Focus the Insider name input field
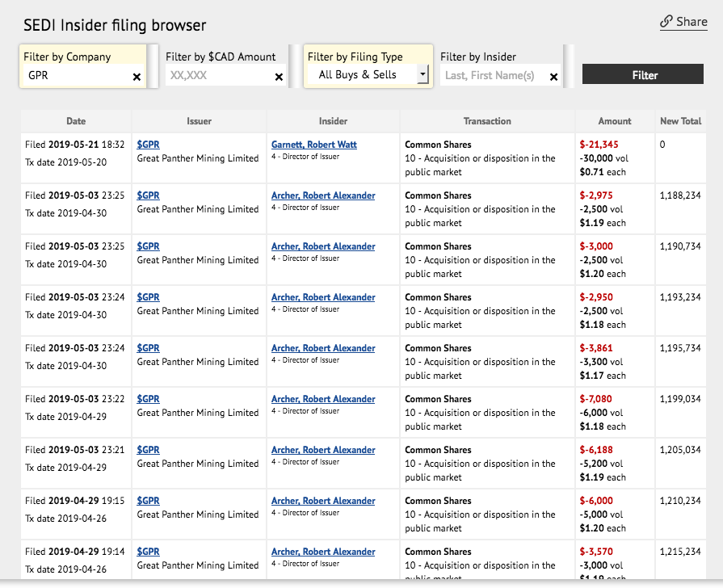This screenshot has height=588, width=723. (493, 75)
